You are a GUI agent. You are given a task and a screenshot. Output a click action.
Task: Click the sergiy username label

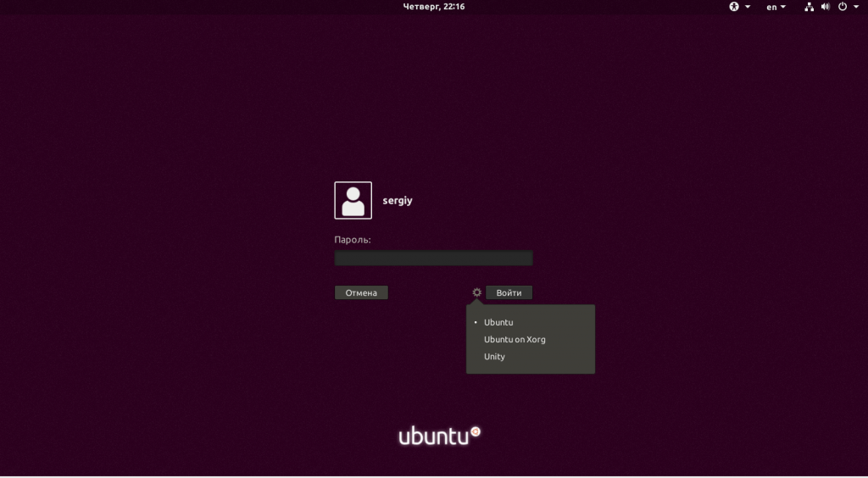pyautogui.click(x=398, y=202)
